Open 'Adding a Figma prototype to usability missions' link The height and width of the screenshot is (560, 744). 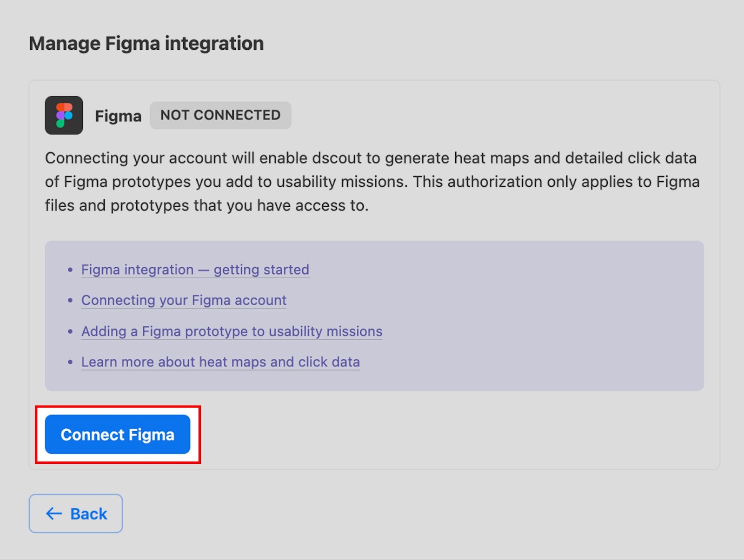pos(232,331)
